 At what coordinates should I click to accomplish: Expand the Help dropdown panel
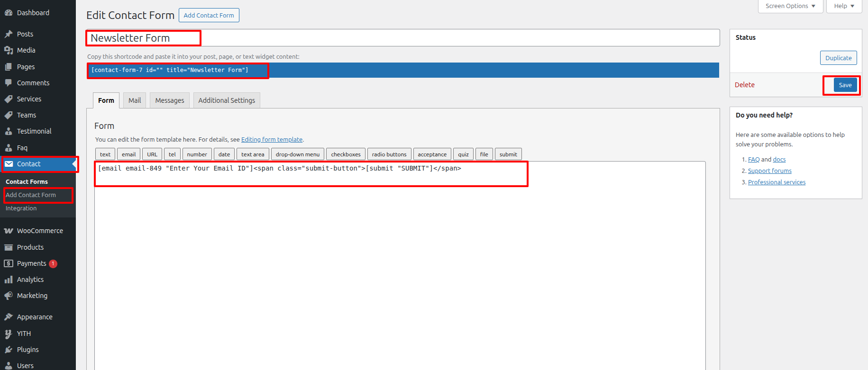(844, 6)
